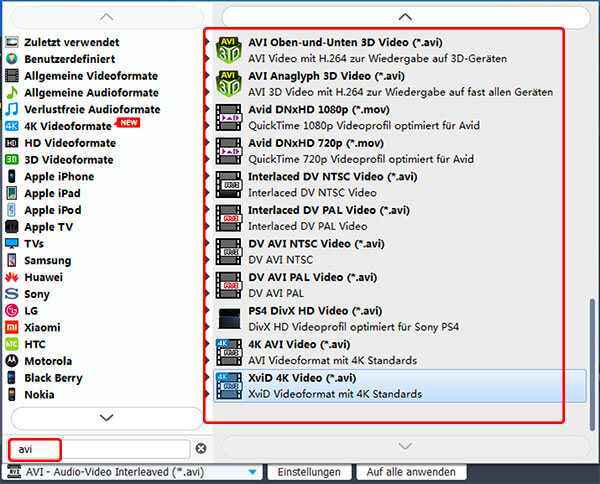Click the LG logo icon
This screenshot has width=600, height=484.
pyautogui.click(x=12, y=311)
